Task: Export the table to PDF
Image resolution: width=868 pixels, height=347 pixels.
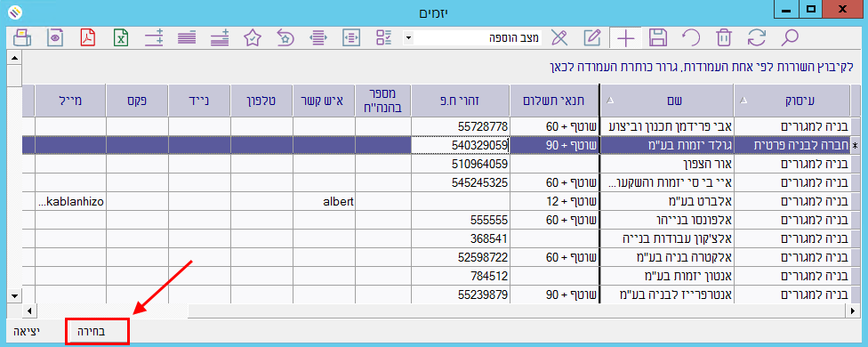Action: coord(88,38)
